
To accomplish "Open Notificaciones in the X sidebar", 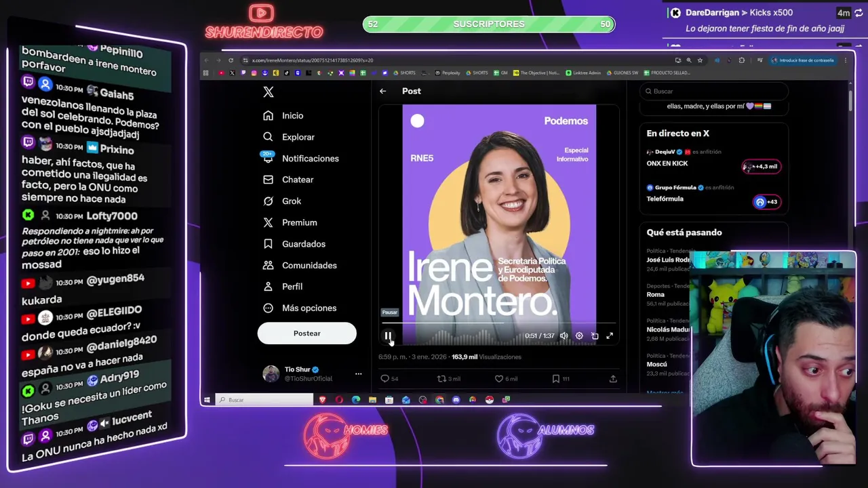I will [x=301, y=159].
